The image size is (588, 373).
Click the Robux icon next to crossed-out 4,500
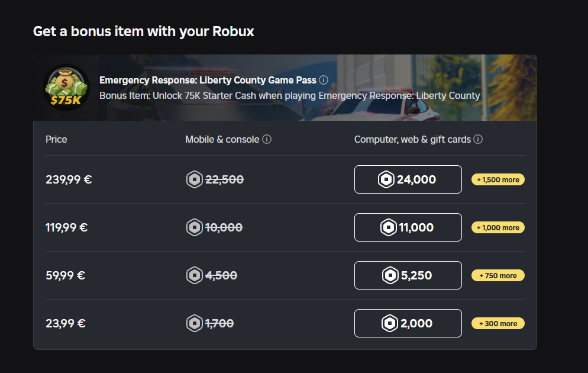[x=194, y=275]
